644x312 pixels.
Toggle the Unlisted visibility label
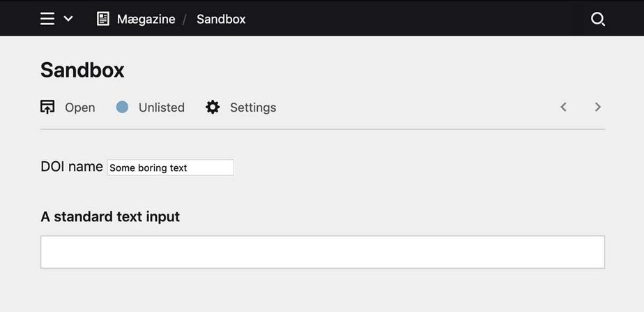pos(161,107)
